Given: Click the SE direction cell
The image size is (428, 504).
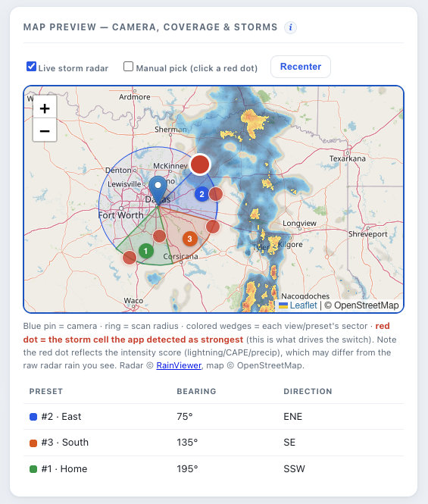Looking at the screenshot, I should pyautogui.click(x=289, y=443).
